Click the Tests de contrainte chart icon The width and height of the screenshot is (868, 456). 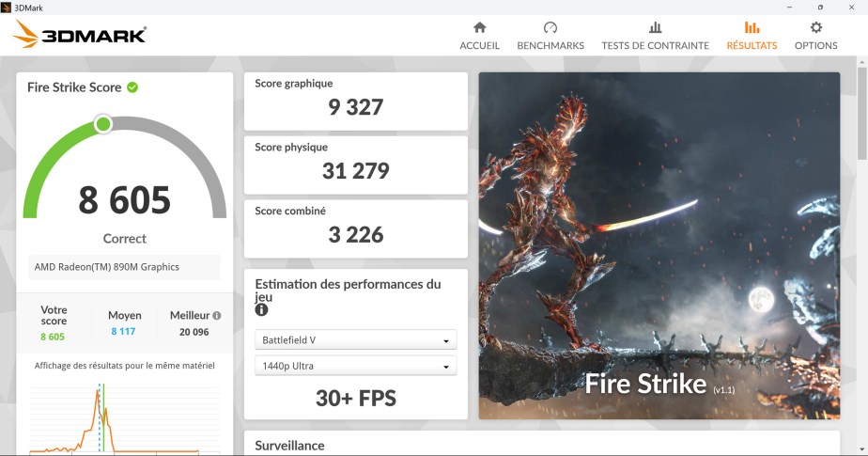(x=655, y=27)
